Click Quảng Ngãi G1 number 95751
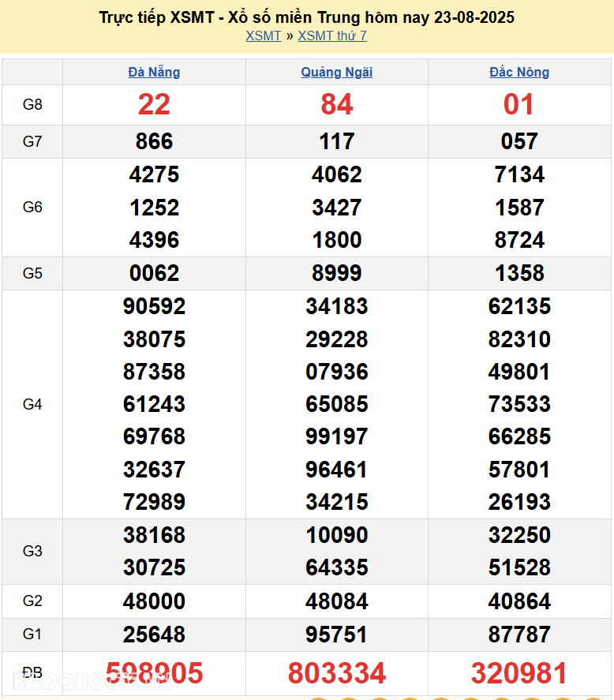Screen dimensions: 614x700 pyautogui.click(x=337, y=634)
